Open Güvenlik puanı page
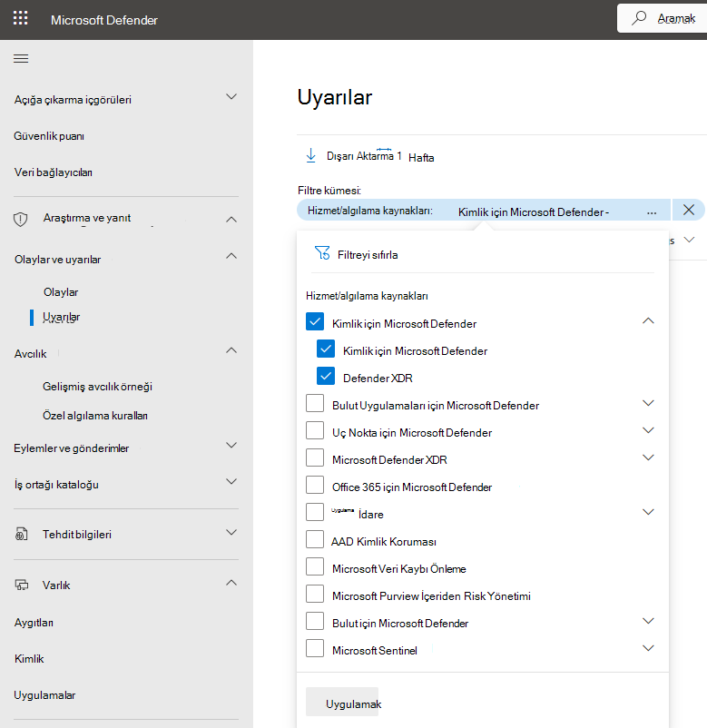707x728 pixels. (49, 136)
